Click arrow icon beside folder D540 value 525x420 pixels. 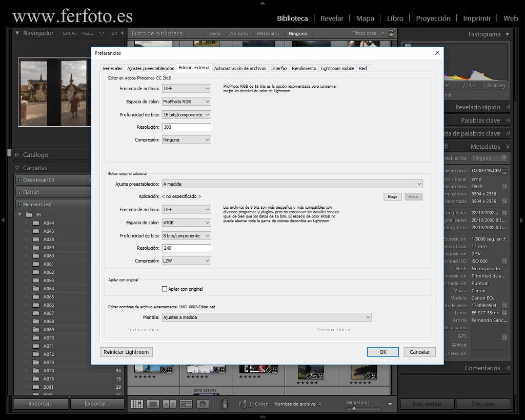pyautogui.click(x=504, y=187)
